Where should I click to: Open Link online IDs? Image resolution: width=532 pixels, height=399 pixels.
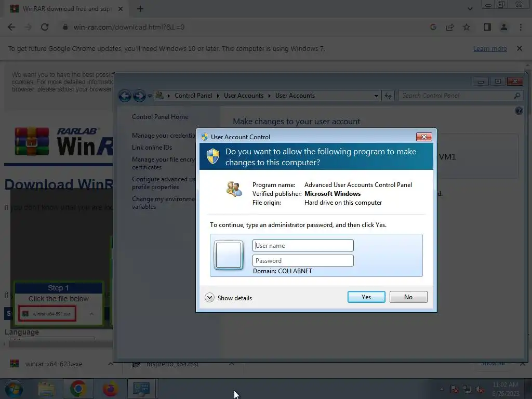point(152,147)
